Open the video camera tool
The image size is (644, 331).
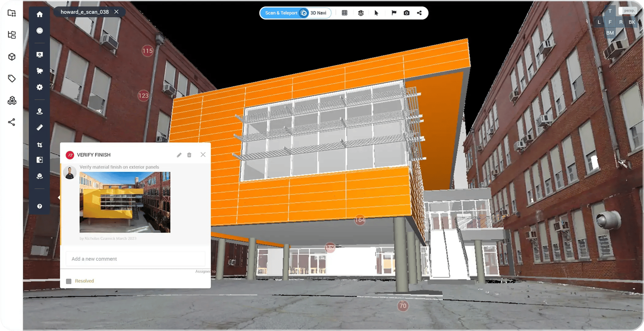point(40,71)
